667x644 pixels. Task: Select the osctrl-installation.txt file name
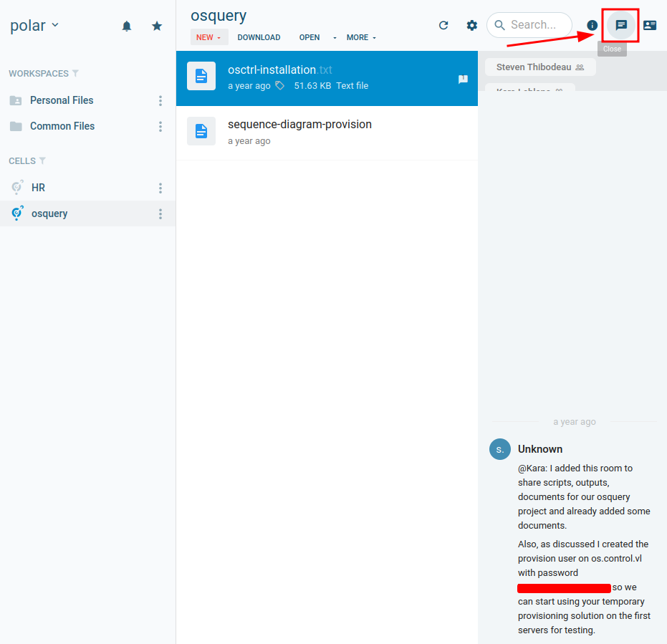point(280,69)
